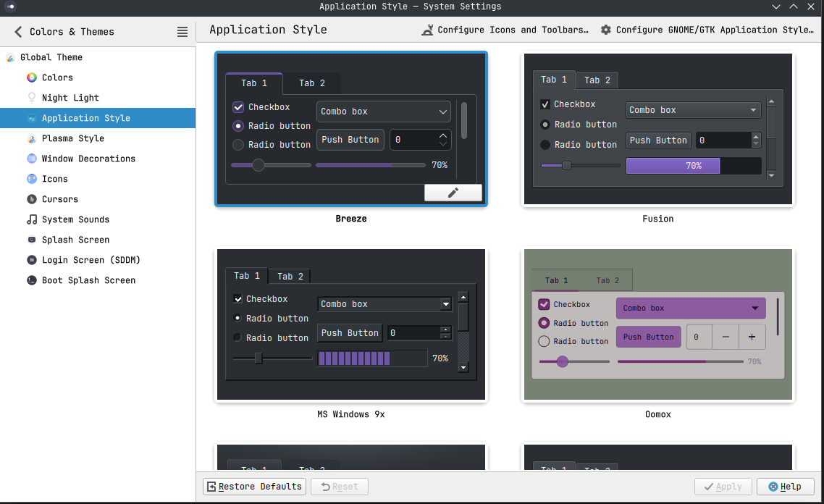This screenshot has width=824, height=504.
Task: Open the sidebar hamburger menu
Action: [x=182, y=32]
